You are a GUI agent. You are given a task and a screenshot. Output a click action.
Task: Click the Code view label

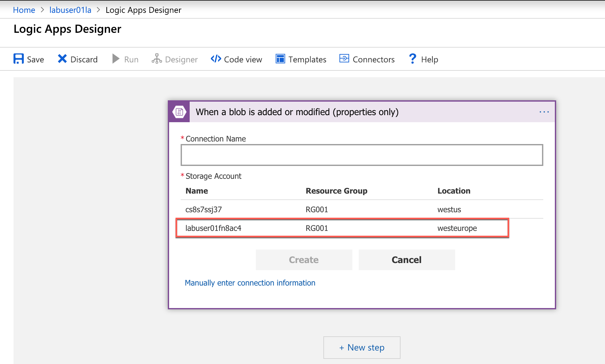pos(243,59)
